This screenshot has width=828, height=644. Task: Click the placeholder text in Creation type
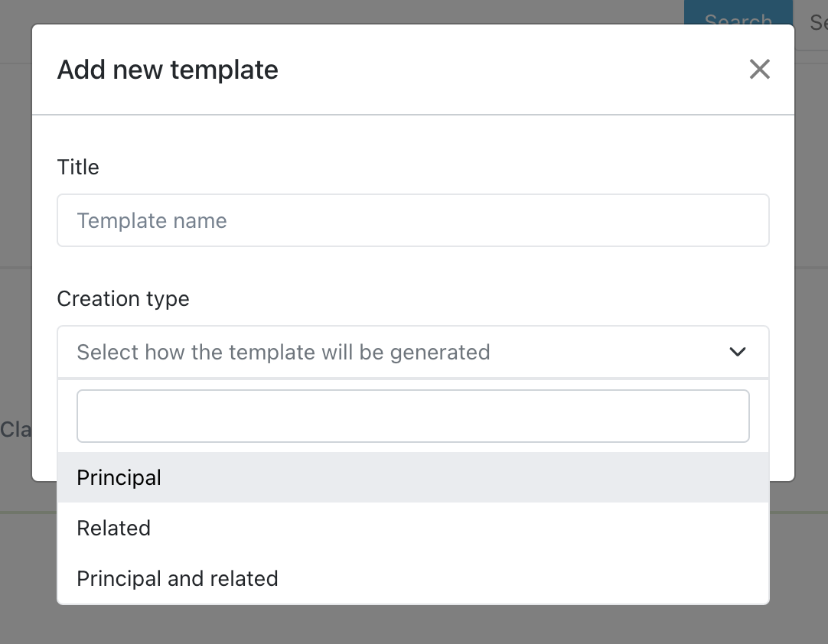tap(283, 352)
